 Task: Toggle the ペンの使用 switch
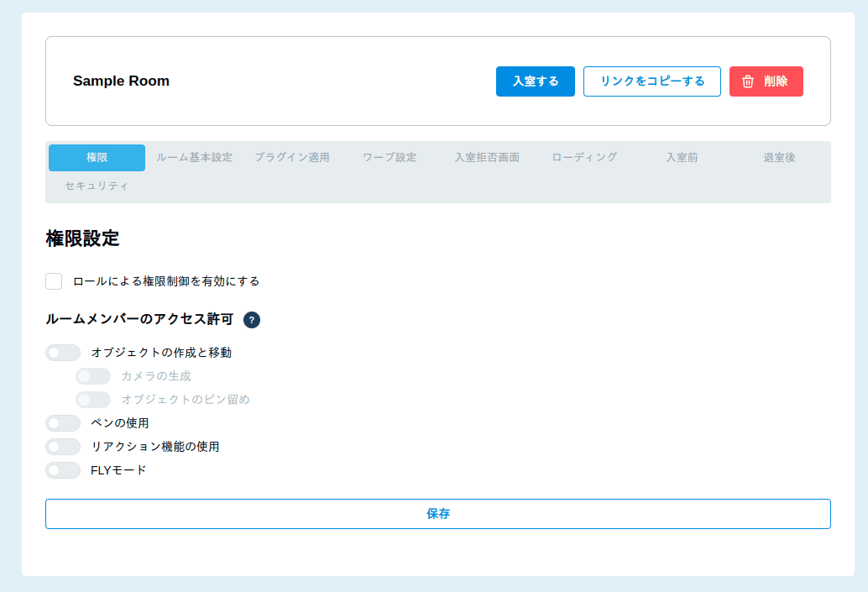click(x=63, y=423)
